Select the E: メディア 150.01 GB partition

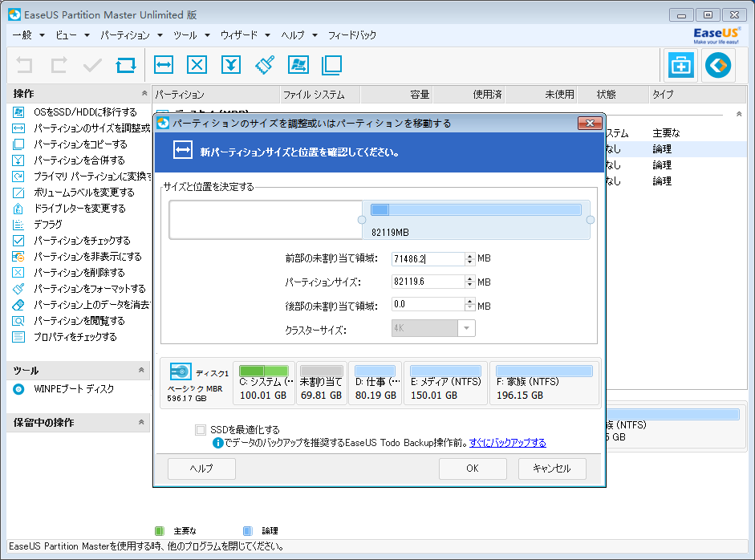pos(446,383)
